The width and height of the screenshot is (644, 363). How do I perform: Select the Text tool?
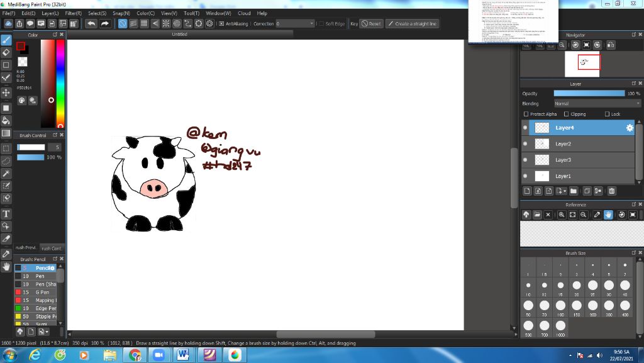pyautogui.click(x=6, y=213)
